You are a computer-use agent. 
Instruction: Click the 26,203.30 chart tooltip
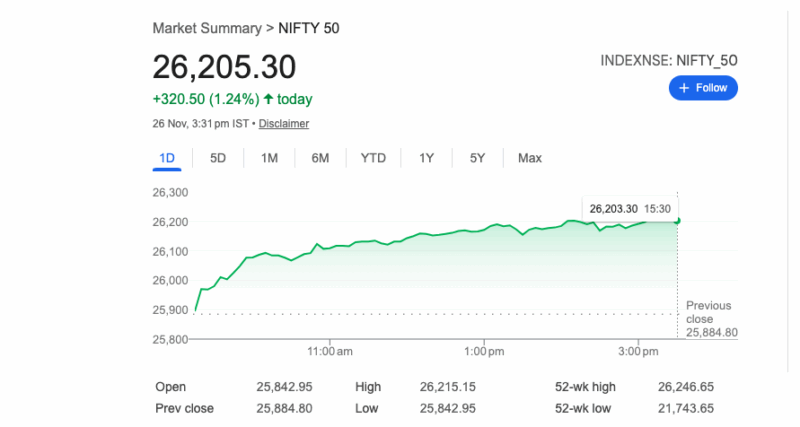click(x=628, y=208)
